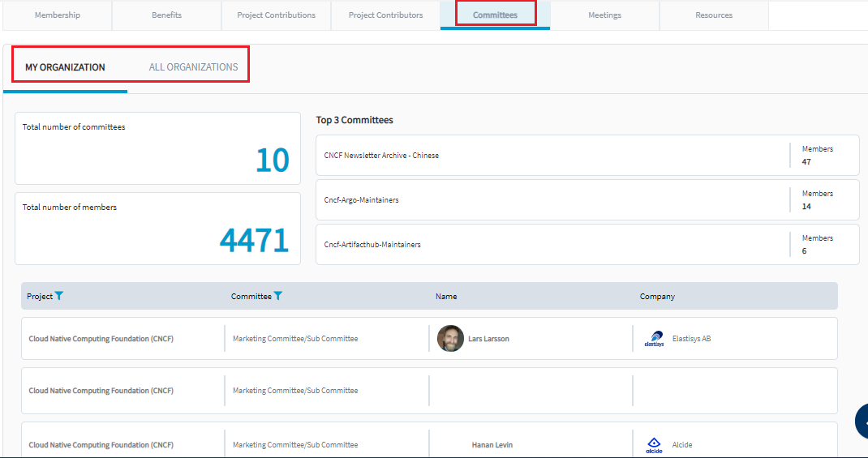Click the Lars Larsson name
Viewport: 868px width, 458px height.
pos(489,339)
